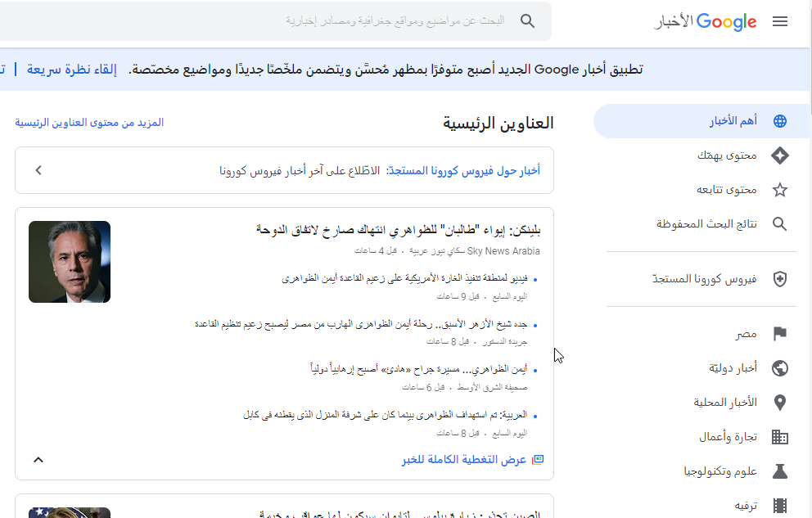Viewport: 812px width, 518px height.
Task: Open the hamburger main menu
Action: [x=780, y=21]
